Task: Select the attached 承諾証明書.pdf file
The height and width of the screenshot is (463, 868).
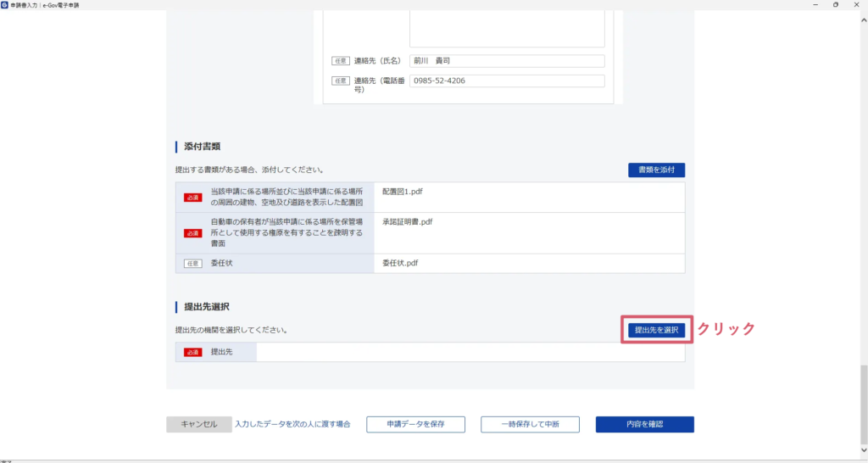Action: pos(408,222)
